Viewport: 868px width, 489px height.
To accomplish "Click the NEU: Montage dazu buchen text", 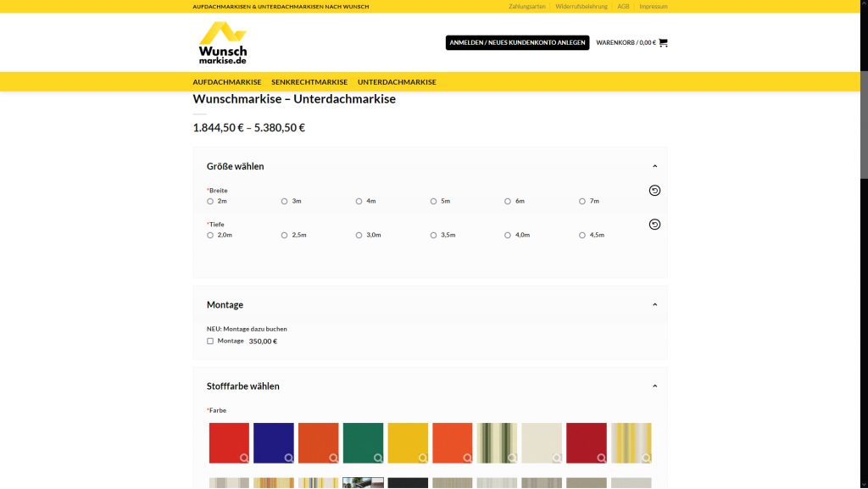I will pyautogui.click(x=247, y=329).
